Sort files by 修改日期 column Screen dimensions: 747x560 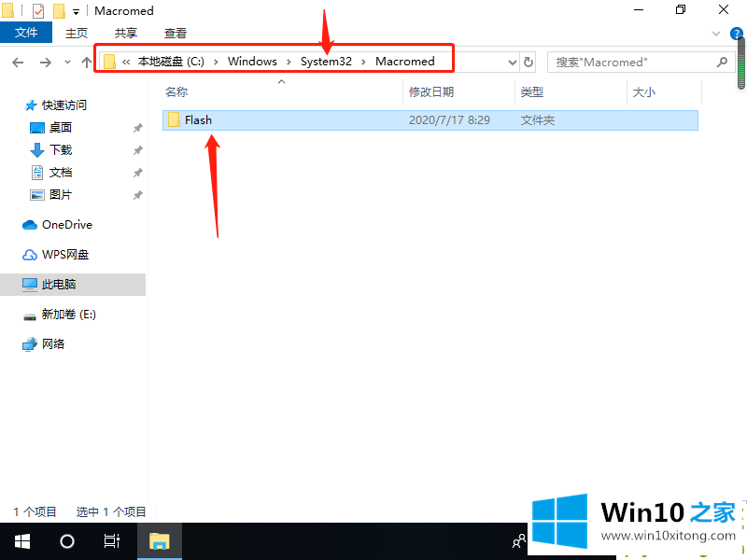pos(431,91)
